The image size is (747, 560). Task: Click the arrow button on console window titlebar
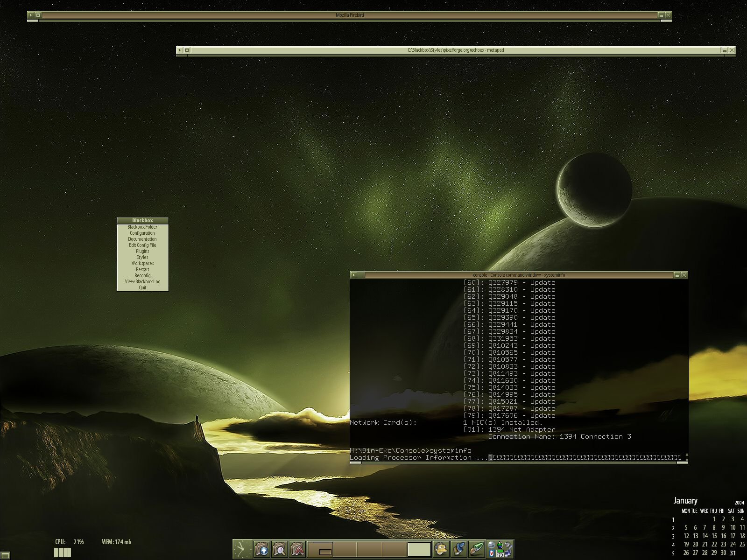(x=354, y=275)
